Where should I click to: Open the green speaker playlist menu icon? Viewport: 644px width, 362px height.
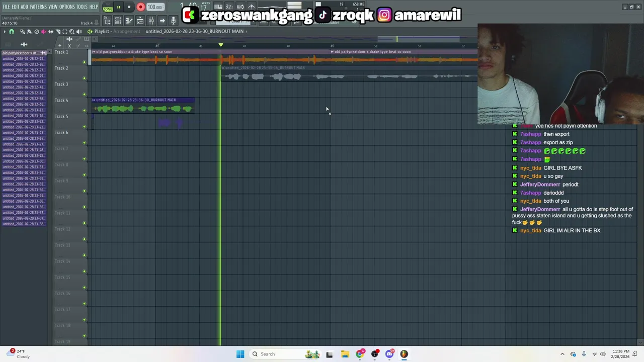click(90, 32)
